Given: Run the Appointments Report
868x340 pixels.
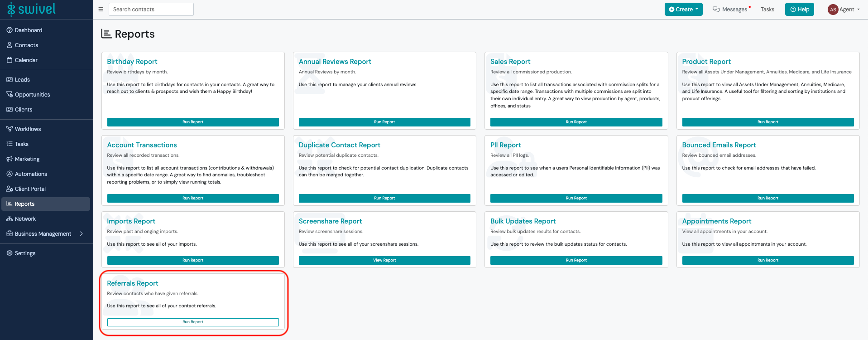Looking at the screenshot, I should click(768, 261).
